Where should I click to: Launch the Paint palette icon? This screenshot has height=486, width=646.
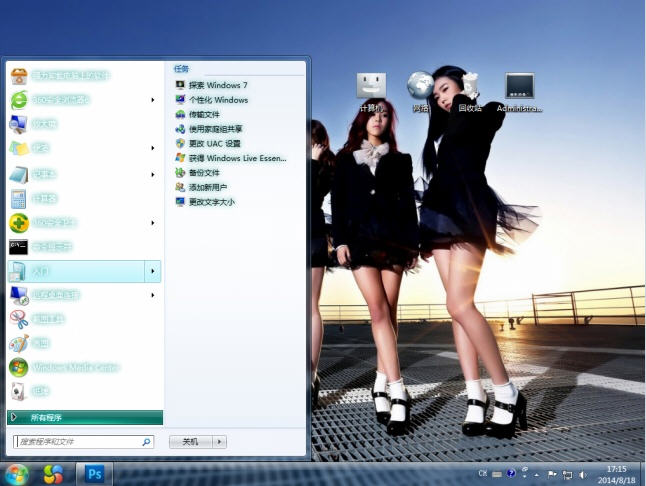click(x=19, y=344)
